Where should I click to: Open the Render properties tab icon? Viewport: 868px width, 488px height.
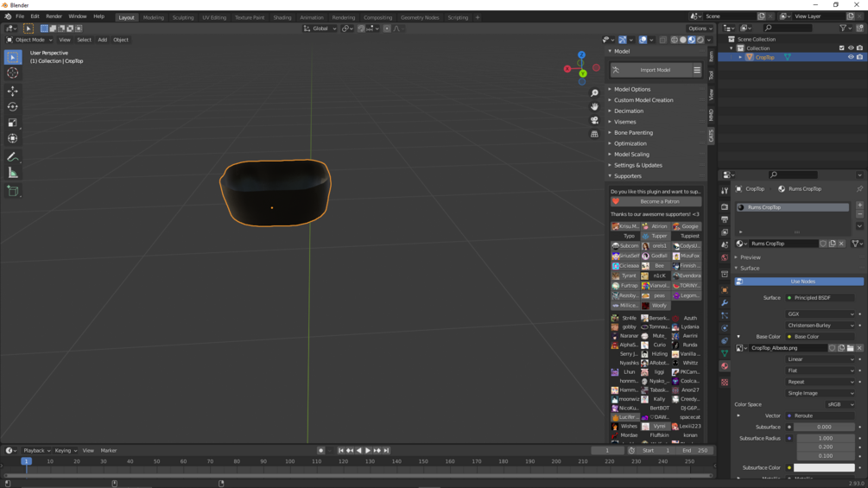(x=725, y=206)
